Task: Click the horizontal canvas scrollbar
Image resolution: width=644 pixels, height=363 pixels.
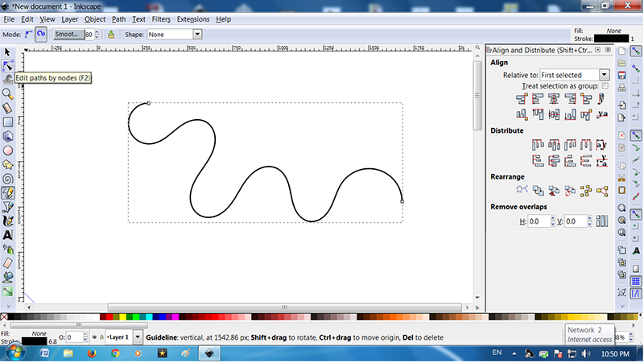Action: click(x=285, y=307)
